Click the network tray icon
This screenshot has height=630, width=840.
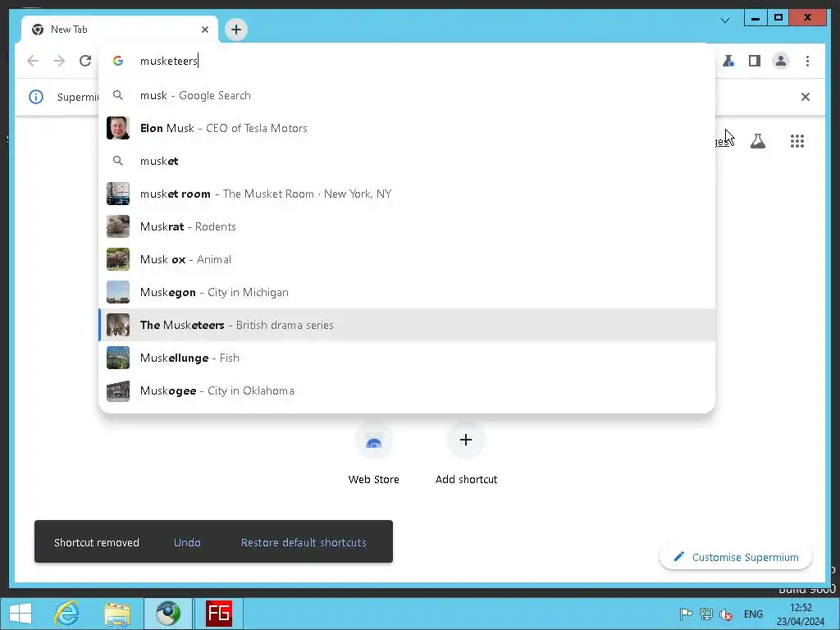706,614
